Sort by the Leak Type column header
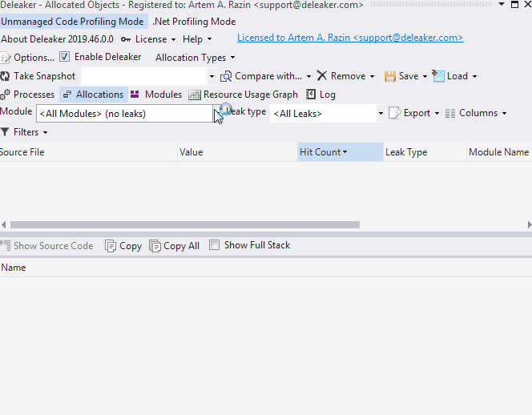 point(425,152)
